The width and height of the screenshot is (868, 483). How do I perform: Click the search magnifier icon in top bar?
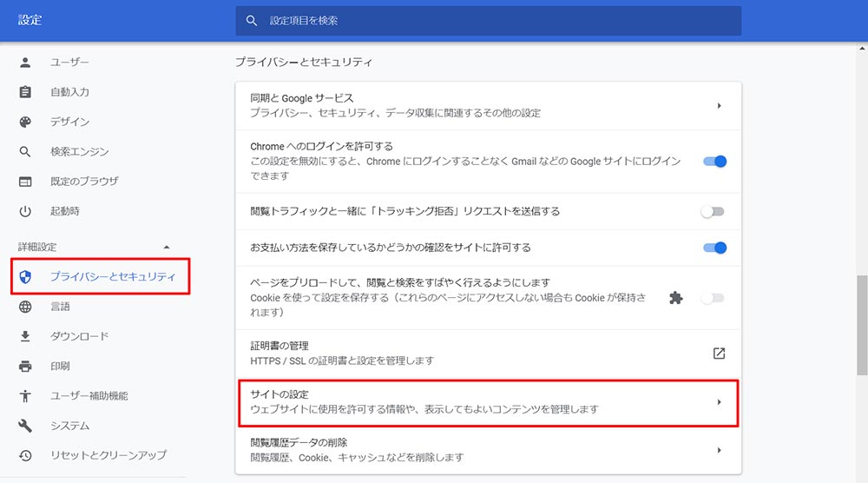[252, 21]
